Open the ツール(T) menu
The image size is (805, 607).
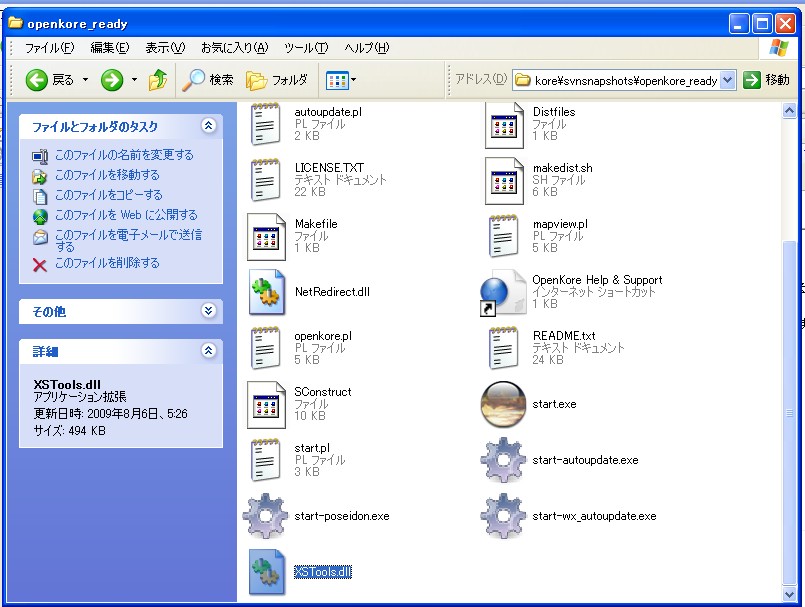point(306,48)
